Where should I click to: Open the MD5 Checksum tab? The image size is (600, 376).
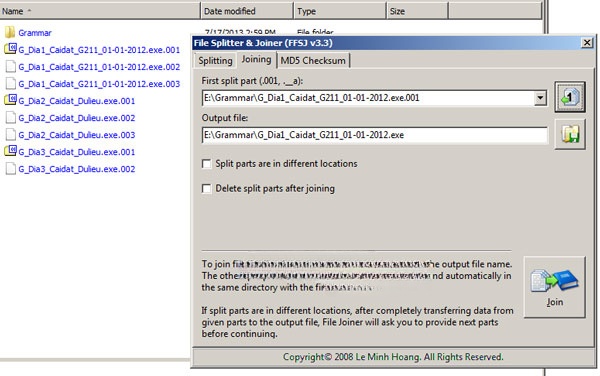click(x=313, y=60)
